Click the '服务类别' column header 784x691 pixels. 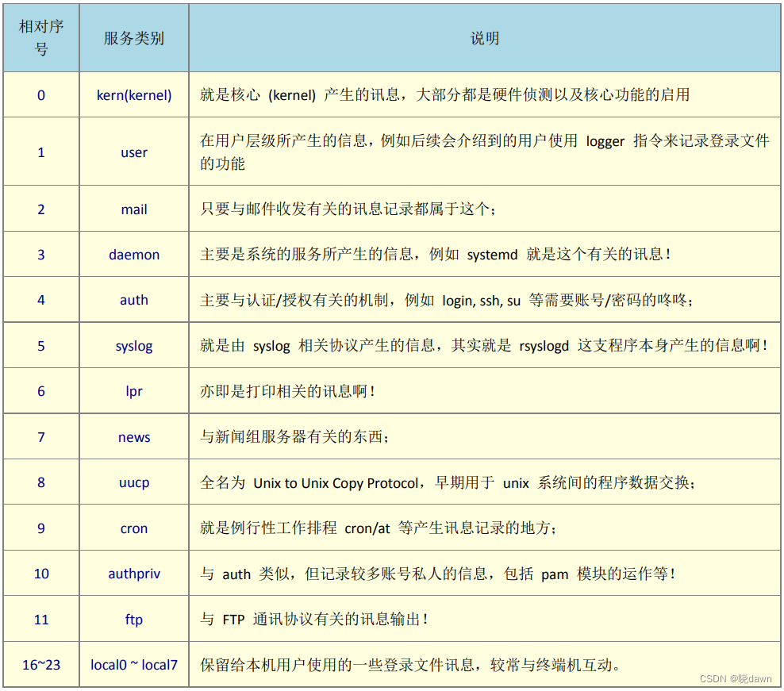click(134, 37)
